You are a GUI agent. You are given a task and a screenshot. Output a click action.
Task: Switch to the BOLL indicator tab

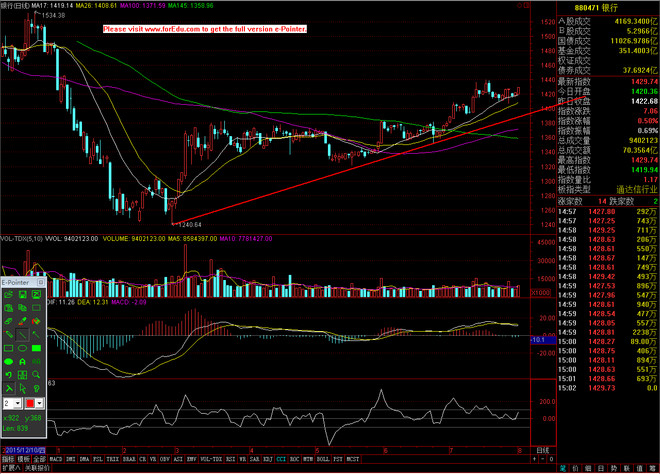[x=323, y=459]
